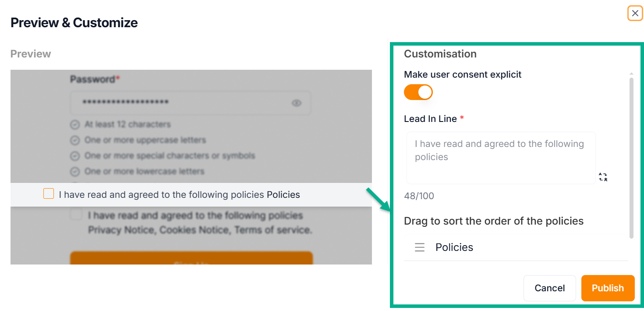The width and height of the screenshot is (644, 311).
Task: Click check icon beside At least 12 characters
Action: 75,125
